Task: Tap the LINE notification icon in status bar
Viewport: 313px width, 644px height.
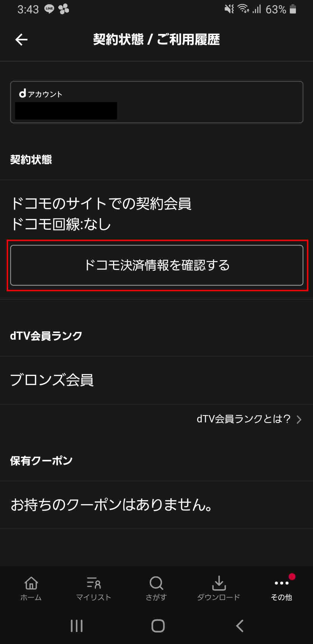Action: click(x=49, y=9)
